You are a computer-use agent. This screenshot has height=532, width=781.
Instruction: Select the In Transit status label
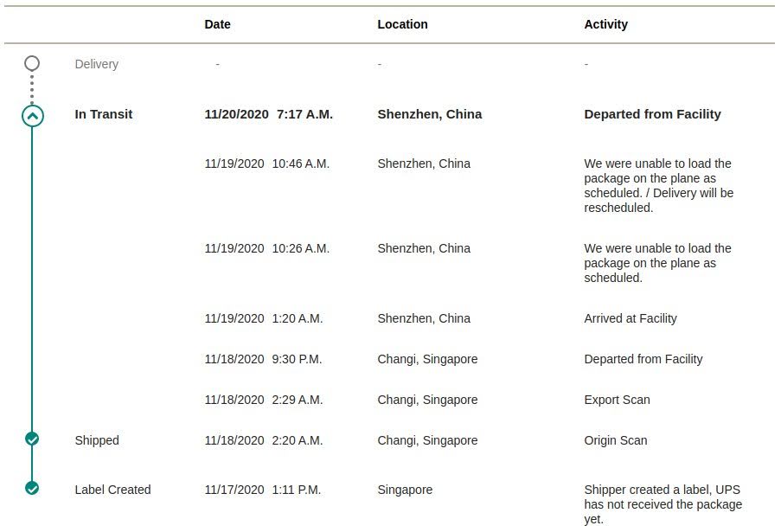click(x=104, y=114)
